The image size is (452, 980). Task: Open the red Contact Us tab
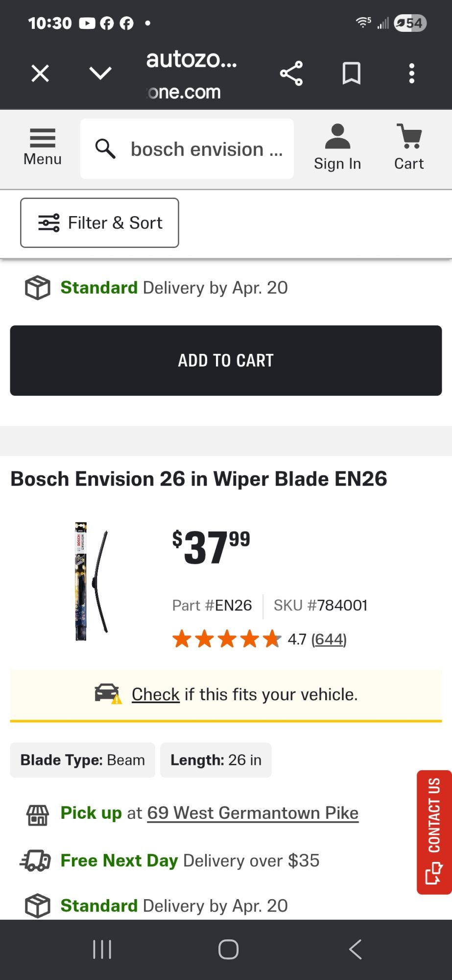434,832
